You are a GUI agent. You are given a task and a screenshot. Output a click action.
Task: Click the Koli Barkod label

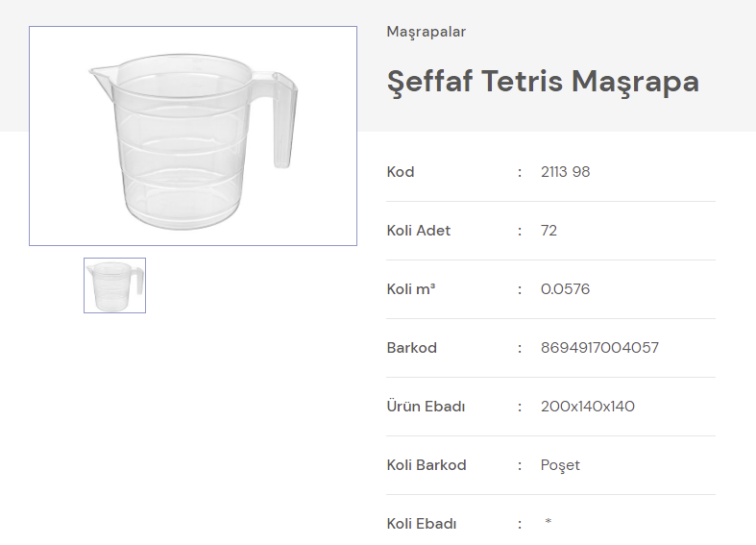click(x=427, y=465)
